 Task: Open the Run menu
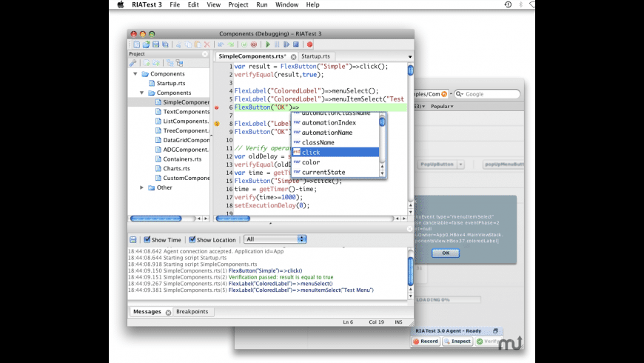coord(262,4)
